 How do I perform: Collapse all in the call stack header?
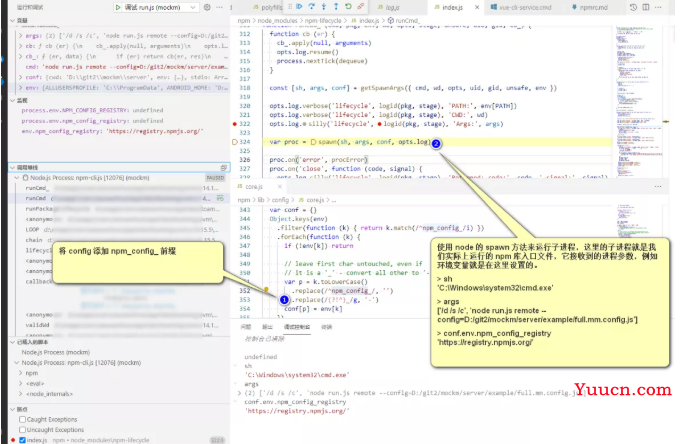pos(224,167)
